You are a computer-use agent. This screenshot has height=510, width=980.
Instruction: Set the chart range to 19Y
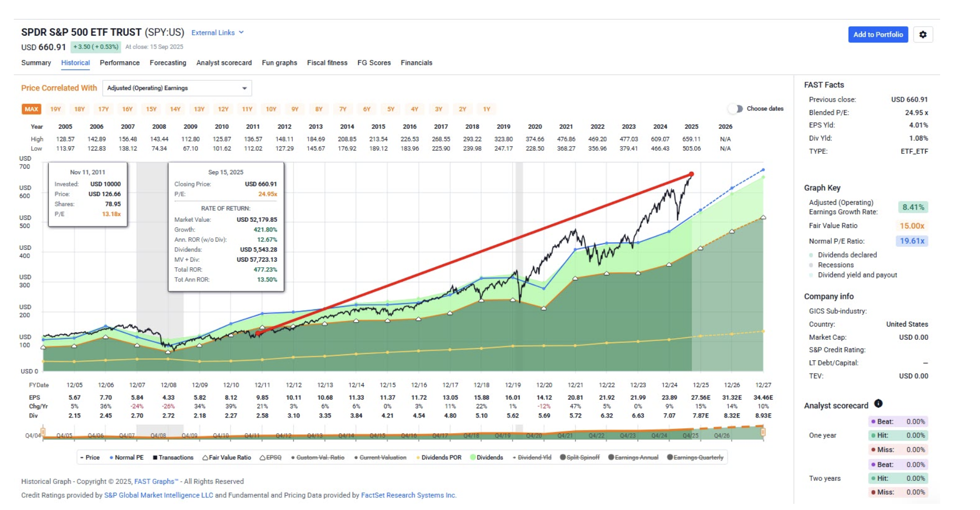(56, 109)
